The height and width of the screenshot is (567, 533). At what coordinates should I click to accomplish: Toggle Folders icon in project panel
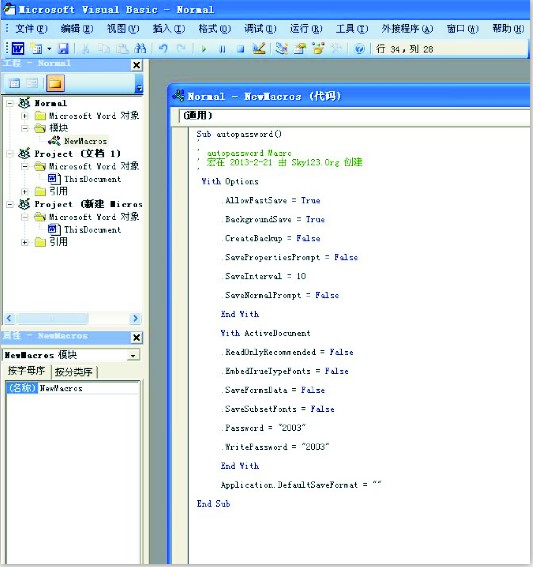[55, 83]
